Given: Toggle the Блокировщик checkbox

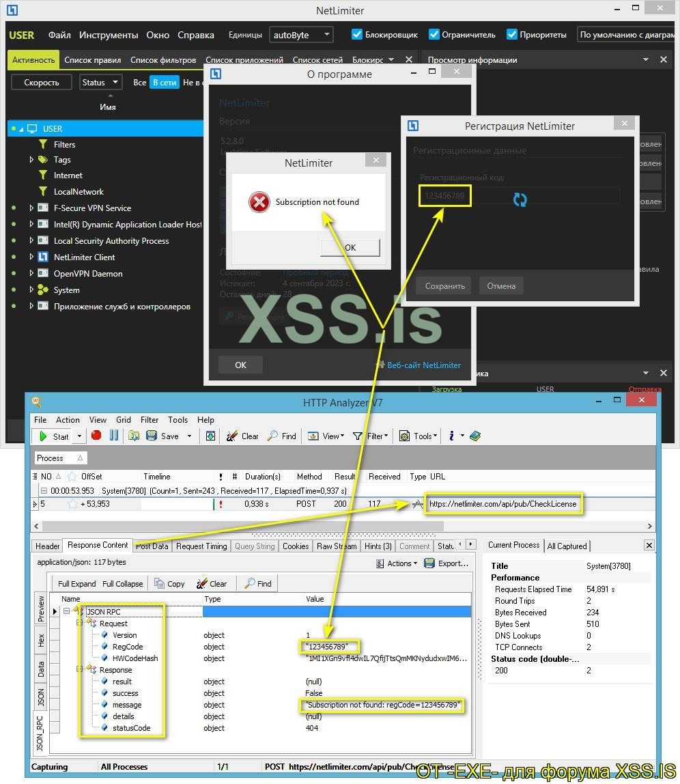Looking at the screenshot, I should pyautogui.click(x=356, y=35).
